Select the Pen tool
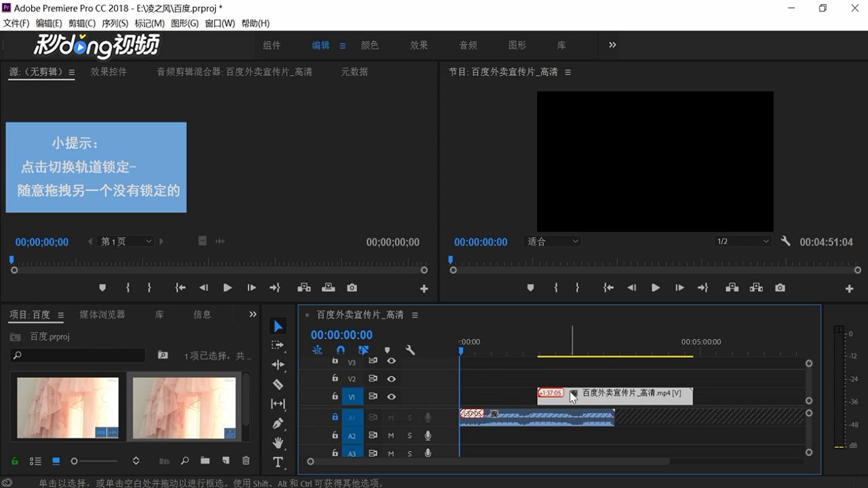868x488 pixels. click(278, 424)
